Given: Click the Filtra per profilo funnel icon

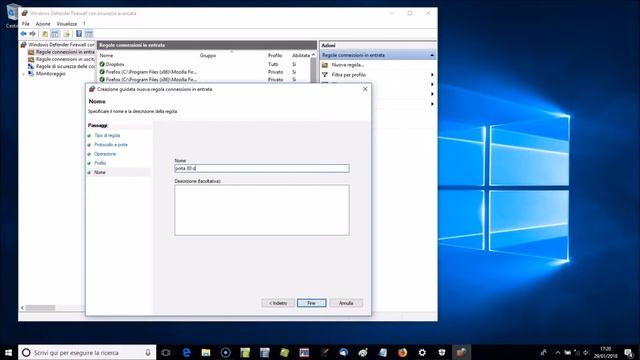Looking at the screenshot, I should tap(325, 75).
